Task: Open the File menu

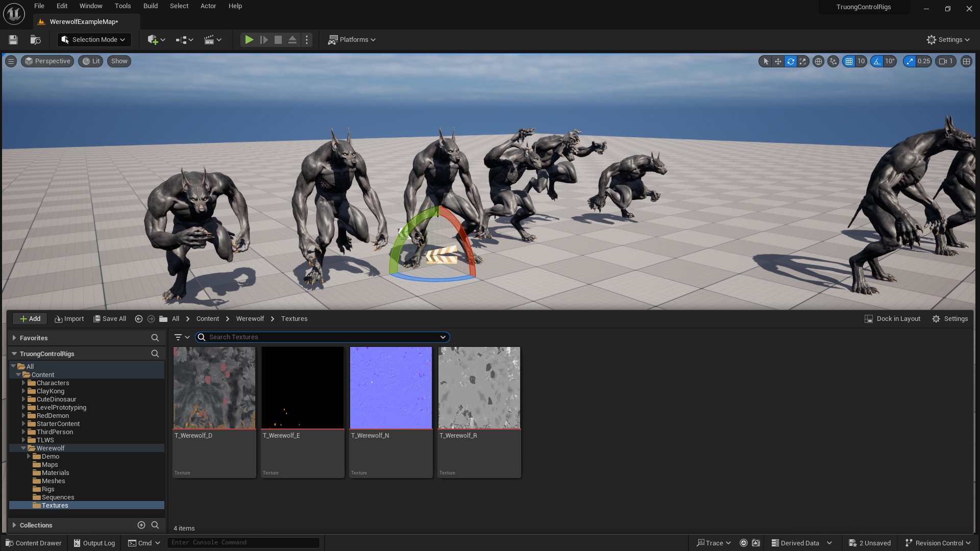Action: (39, 6)
